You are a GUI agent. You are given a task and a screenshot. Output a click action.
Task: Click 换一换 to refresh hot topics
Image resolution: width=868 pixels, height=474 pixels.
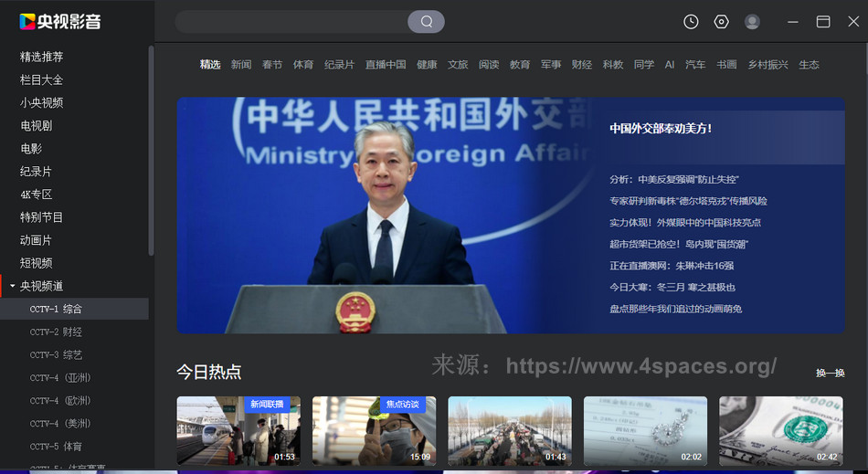tap(830, 373)
